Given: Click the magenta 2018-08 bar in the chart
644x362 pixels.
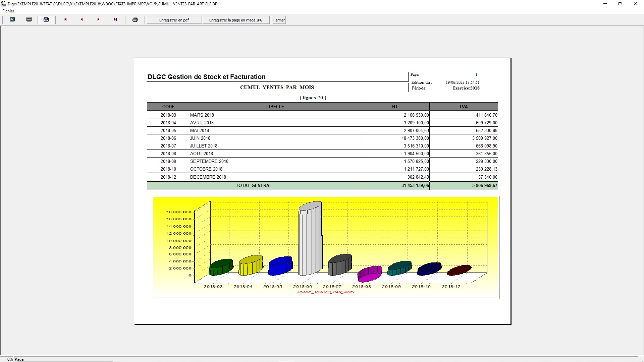Looking at the screenshot, I should pos(369,274).
